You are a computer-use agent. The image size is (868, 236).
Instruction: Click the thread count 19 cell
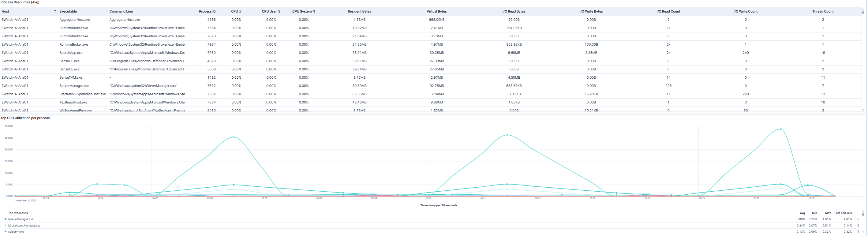823,53
